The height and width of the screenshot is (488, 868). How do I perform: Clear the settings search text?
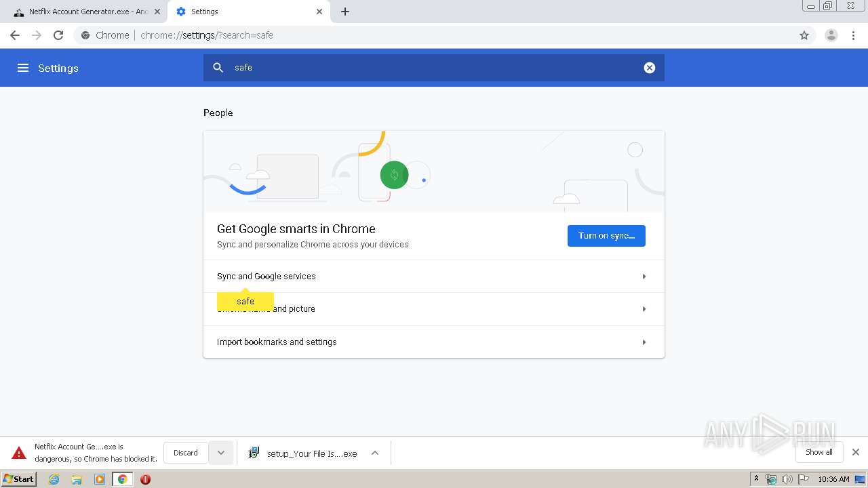click(650, 68)
